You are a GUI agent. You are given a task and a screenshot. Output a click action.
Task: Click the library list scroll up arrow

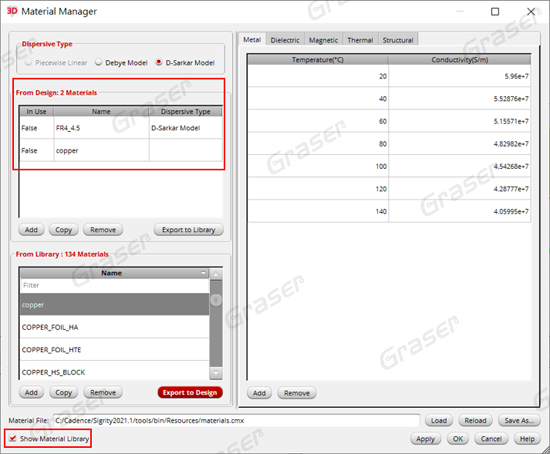216,274
